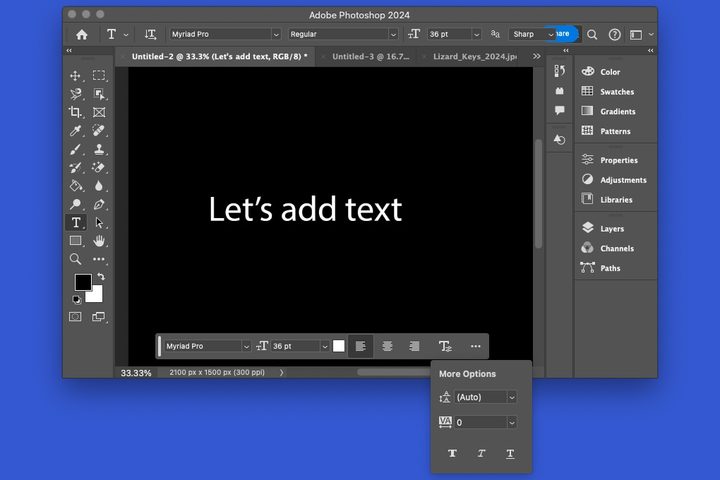
Task: Switch to Lizard_Keys_2024 document tab
Action: click(x=475, y=56)
